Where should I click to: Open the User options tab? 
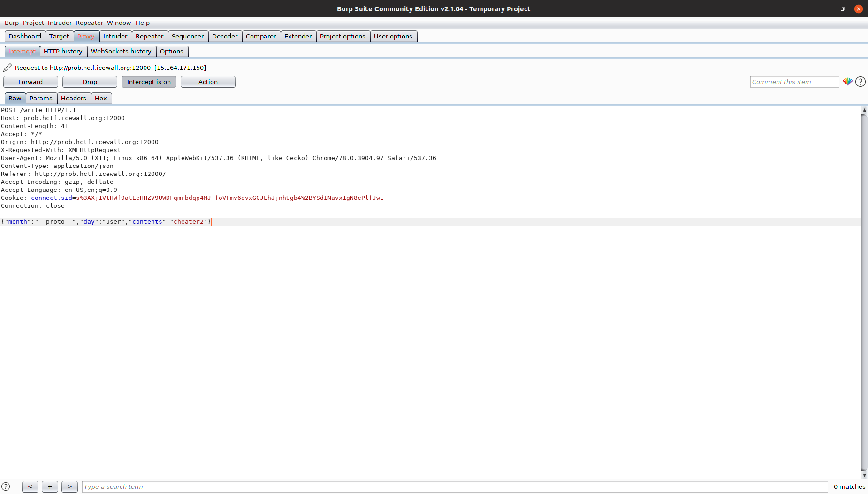click(x=393, y=36)
